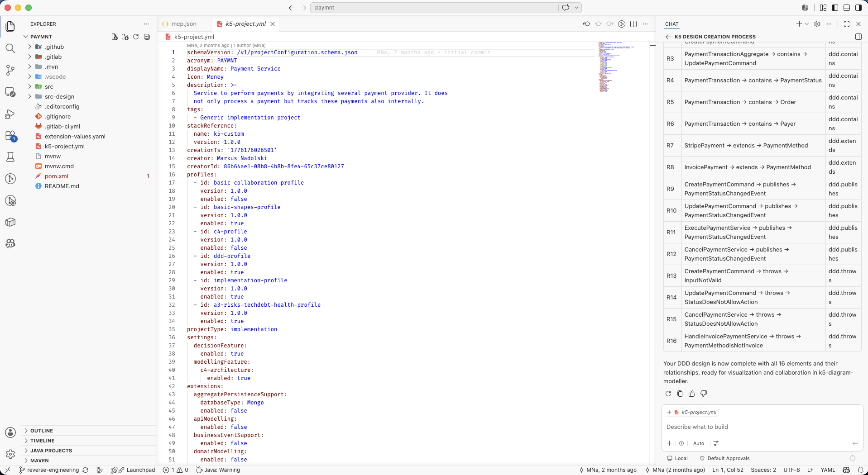Open README.md in the explorer
The width and height of the screenshot is (868, 475).
pyautogui.click(x=62, y=186)
